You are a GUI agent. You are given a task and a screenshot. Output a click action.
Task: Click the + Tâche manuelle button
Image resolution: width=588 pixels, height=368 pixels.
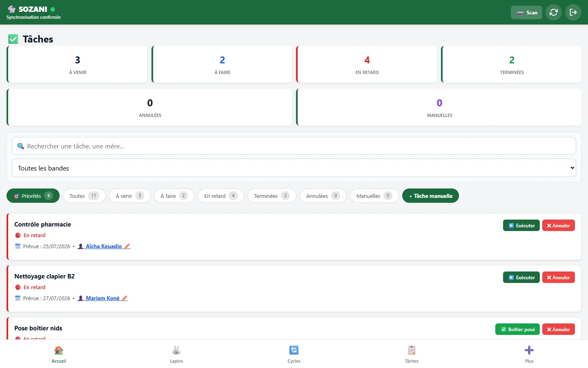[430, 196]
